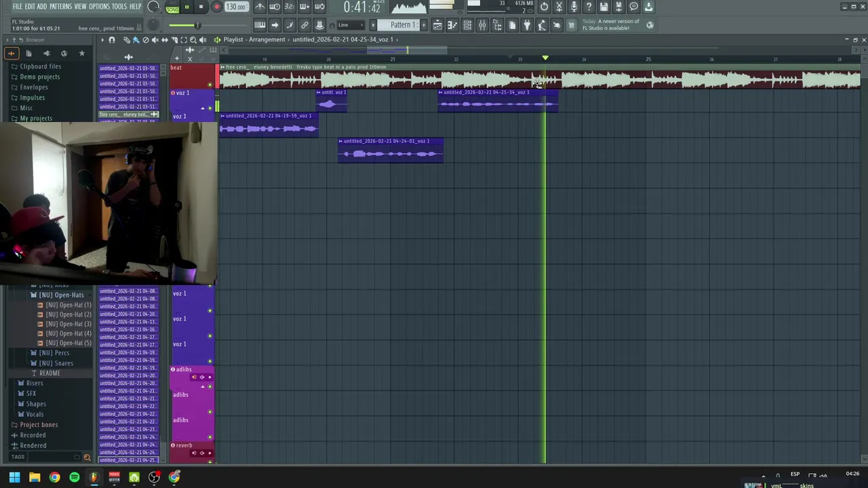Click the browser search magnifier icon
The height and width of the screenshot is (488, 868).
coord(87,457)
